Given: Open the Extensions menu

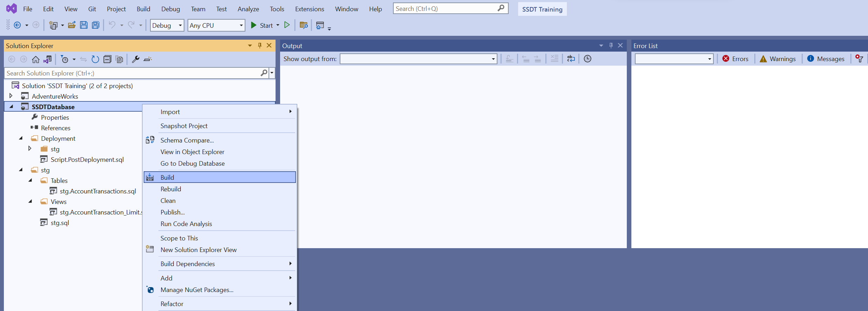Looking at the screenshot, I should 309,9.
